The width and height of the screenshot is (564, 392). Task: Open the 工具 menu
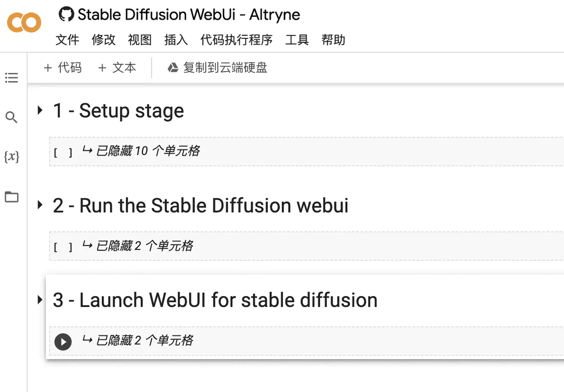[297, 39]
